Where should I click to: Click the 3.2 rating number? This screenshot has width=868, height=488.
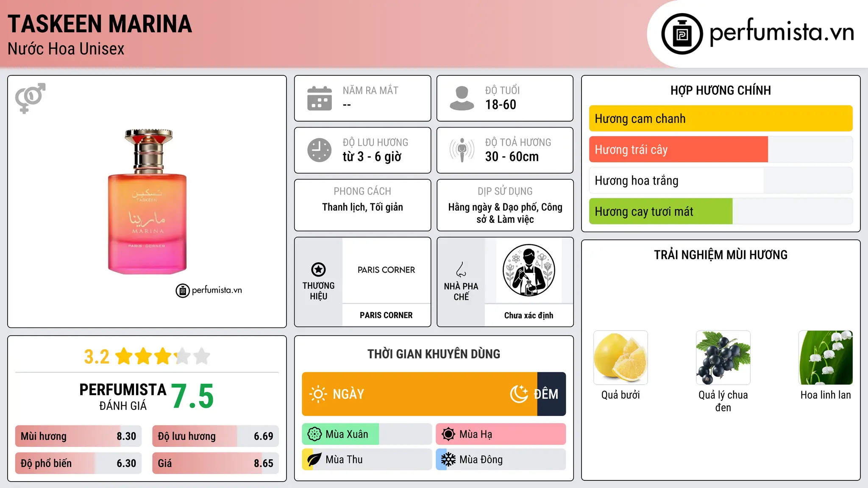(x=97, y=357)
